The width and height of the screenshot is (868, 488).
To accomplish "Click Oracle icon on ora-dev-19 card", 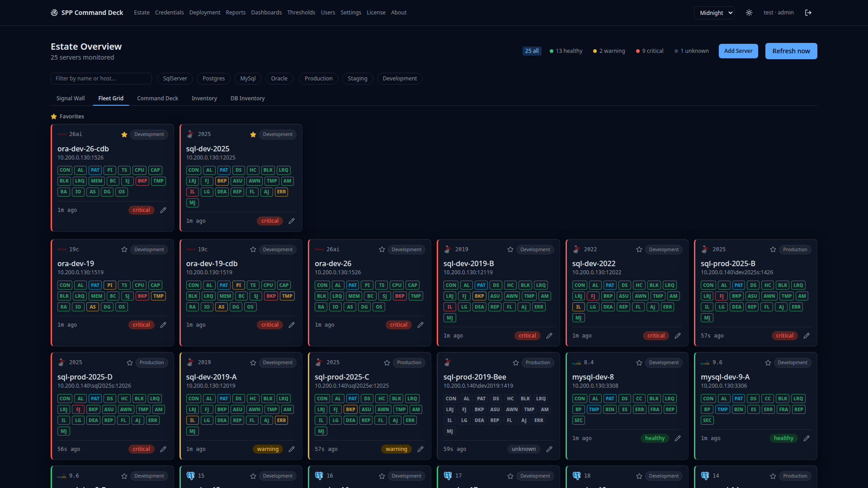I will (62, 249).
